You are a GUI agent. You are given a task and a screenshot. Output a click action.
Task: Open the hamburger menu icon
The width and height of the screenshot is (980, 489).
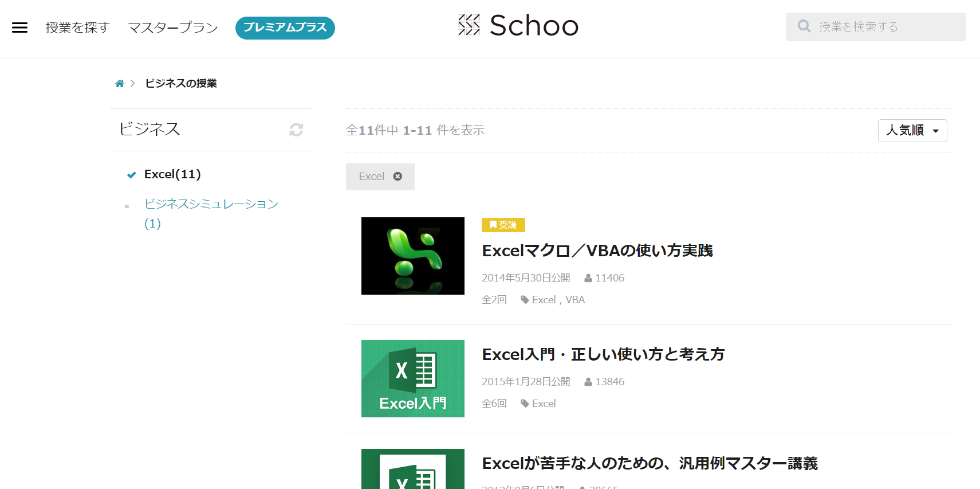19,28
